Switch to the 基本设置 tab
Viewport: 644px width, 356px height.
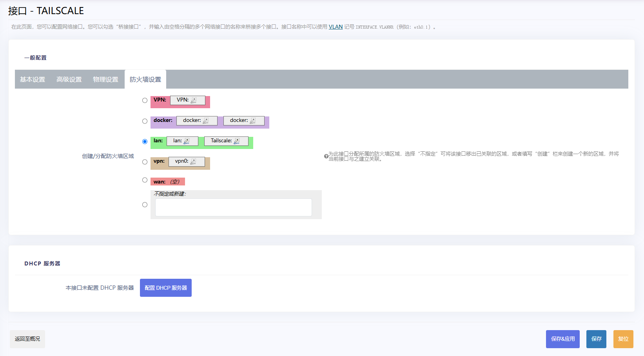point(33,80)
